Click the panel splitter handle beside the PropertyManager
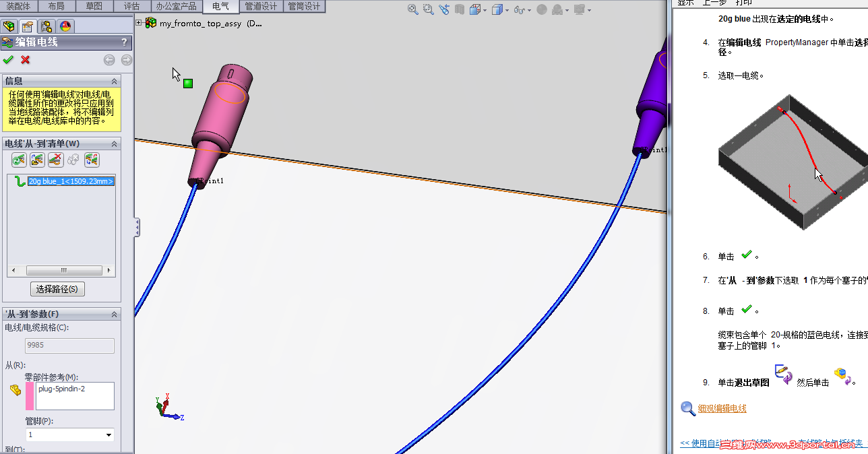The image size is (868, 454). coord(137,227)
